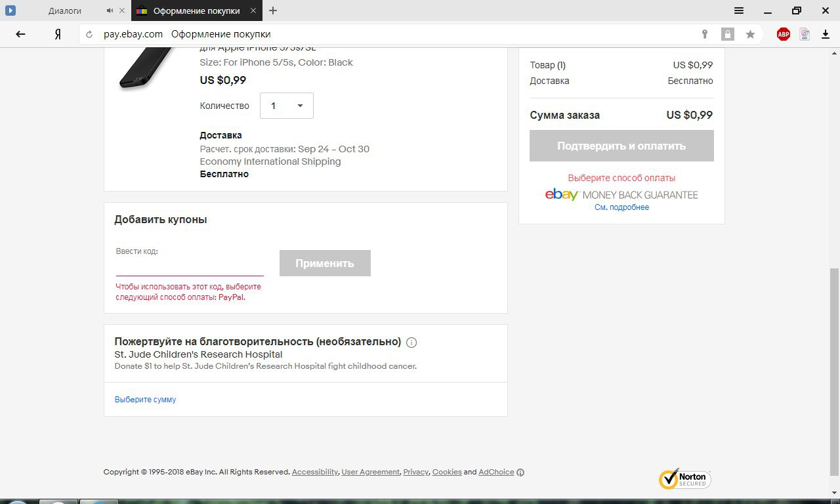Click the St. Jude Children's Research Hospital heading

point(198,354)
